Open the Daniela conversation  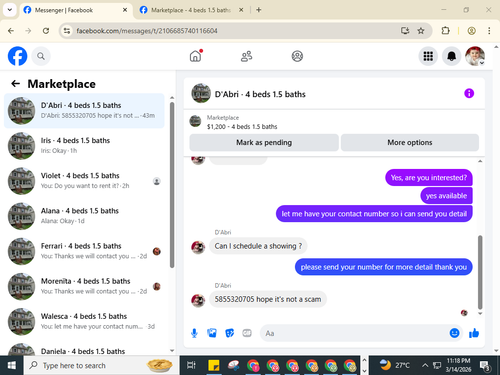click(x=84, y=348)
